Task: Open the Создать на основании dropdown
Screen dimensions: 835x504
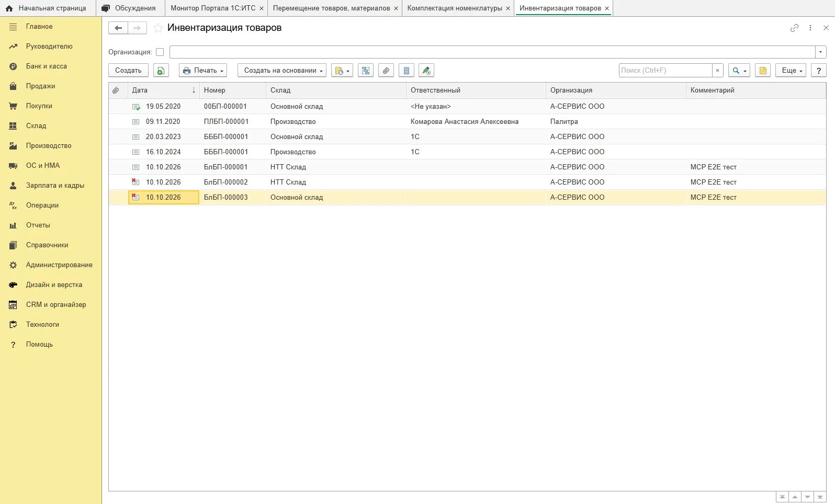Action: point(282,71)
